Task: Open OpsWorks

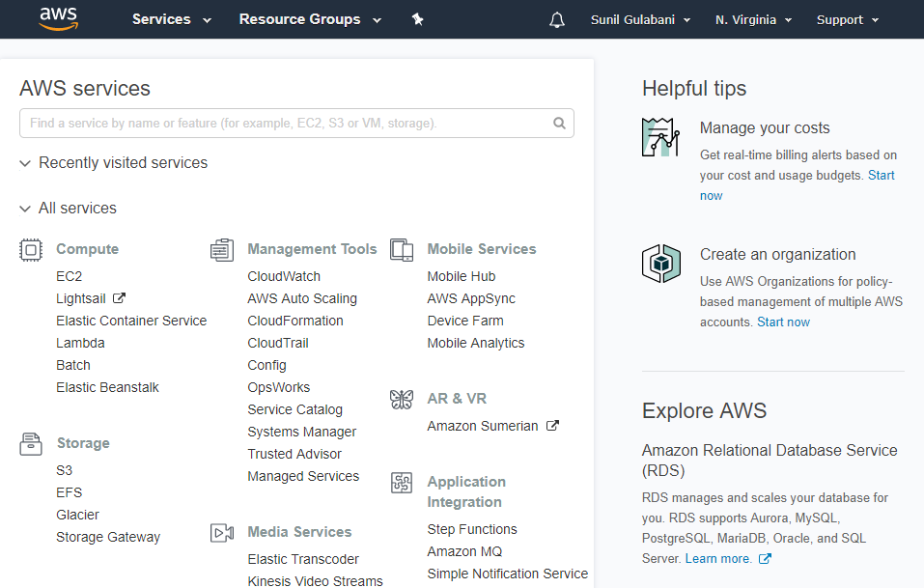Action: pos(279,387)
